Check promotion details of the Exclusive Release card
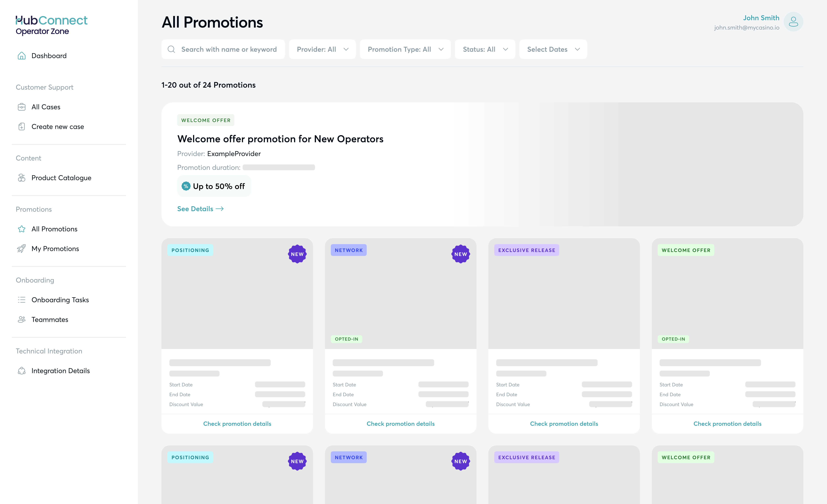 pos(564,424)
